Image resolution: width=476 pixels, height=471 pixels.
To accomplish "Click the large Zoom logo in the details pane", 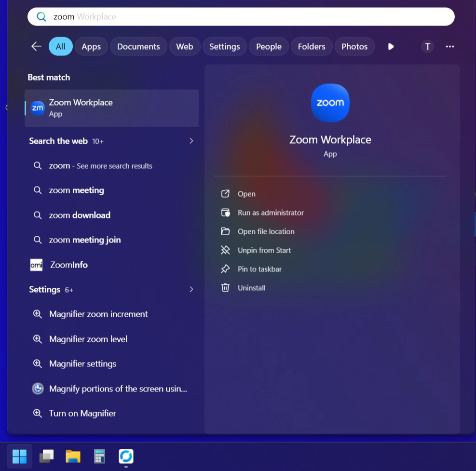I will tap(330, 103).
